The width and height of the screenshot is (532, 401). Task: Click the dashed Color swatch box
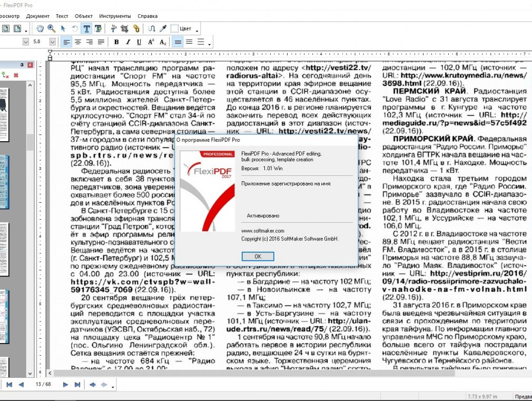click(x=174, y=28)
